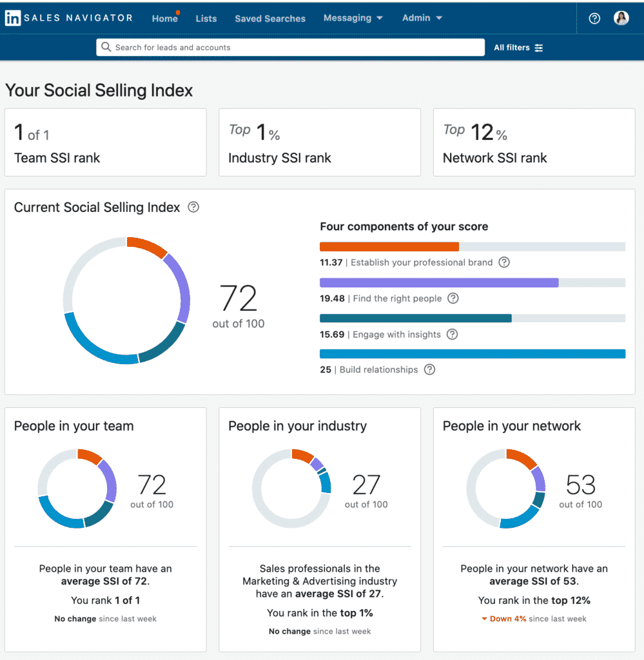Open the Lists page
The width and height of the screenshot is (644, 660).
pyautogui.click(x=206, y=19)
